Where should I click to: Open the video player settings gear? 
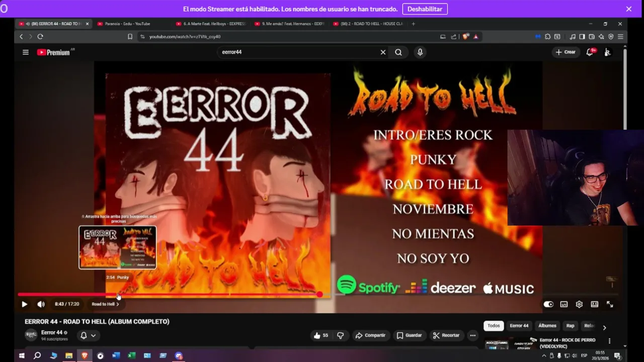click(x=579, y=304)
